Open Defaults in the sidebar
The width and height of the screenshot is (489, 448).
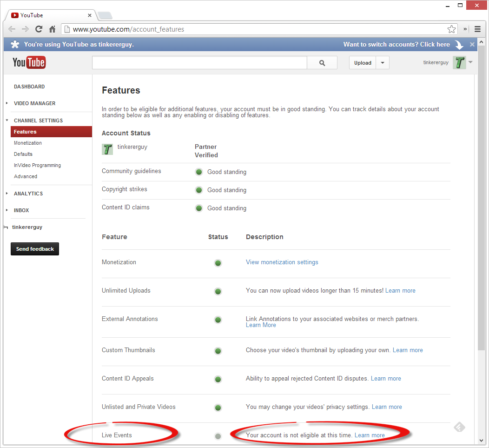pos(23,154)
